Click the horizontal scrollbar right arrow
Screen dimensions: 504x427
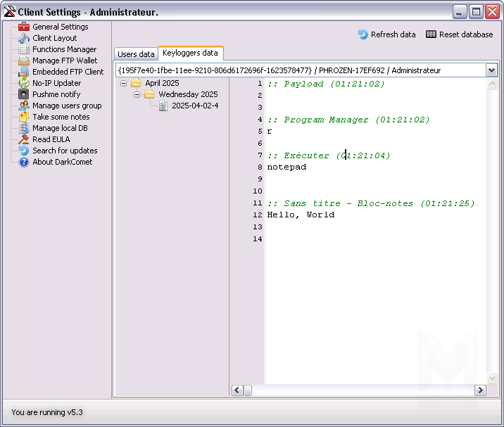(480, 390)
